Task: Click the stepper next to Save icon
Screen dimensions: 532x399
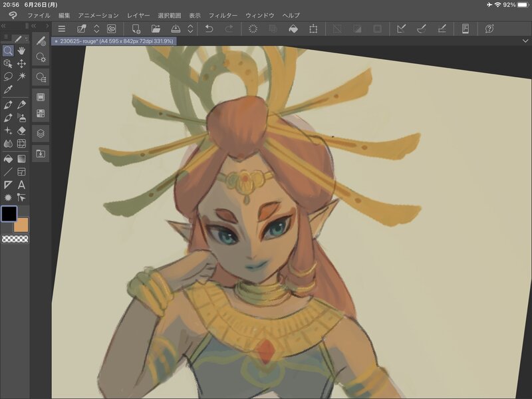Action: [x=190, y=29]
